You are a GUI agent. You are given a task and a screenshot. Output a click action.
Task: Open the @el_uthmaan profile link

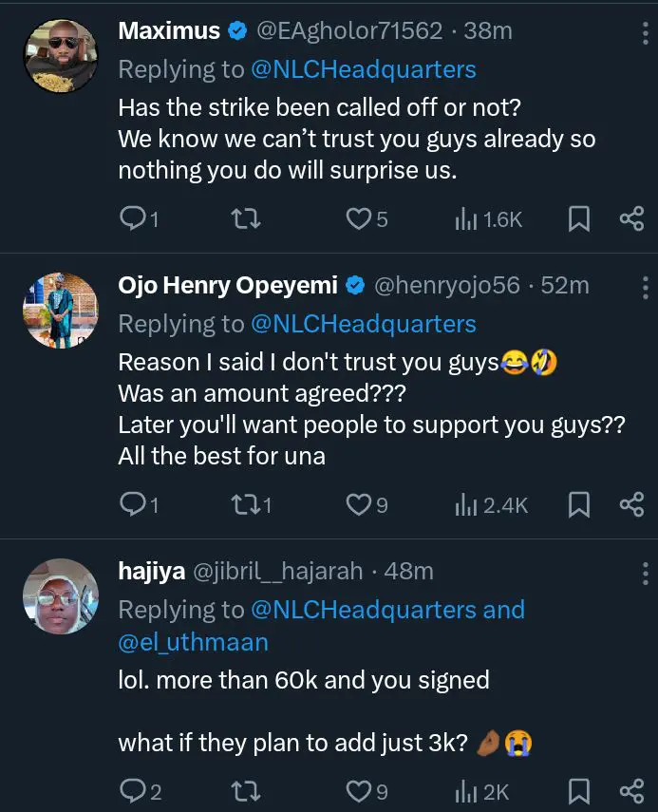[193, 642]
